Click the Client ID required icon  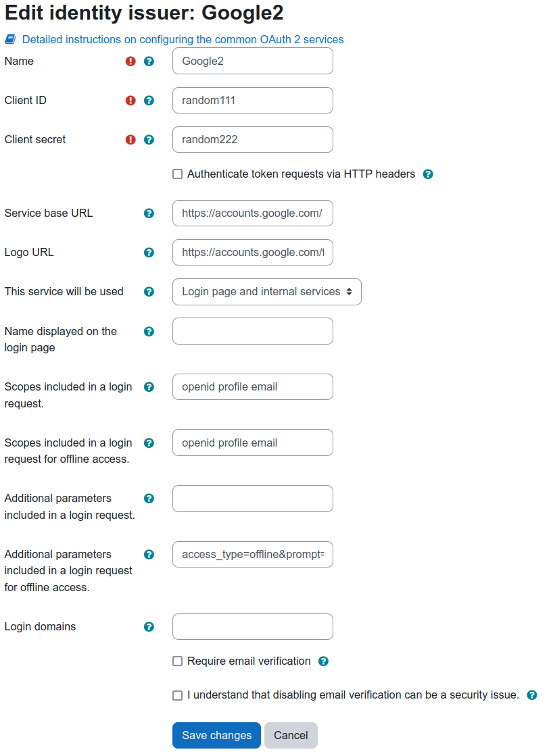pos(130,100)
